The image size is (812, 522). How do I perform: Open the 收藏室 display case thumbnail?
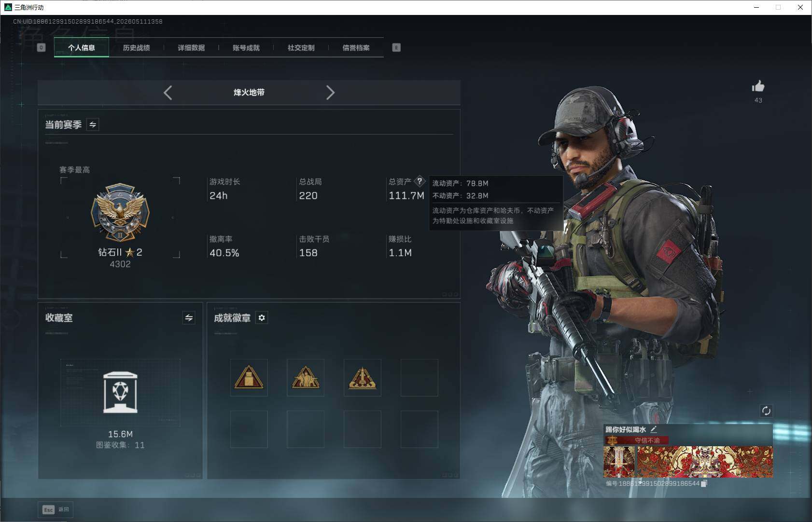pyautogui.click(x=120, y=393)
